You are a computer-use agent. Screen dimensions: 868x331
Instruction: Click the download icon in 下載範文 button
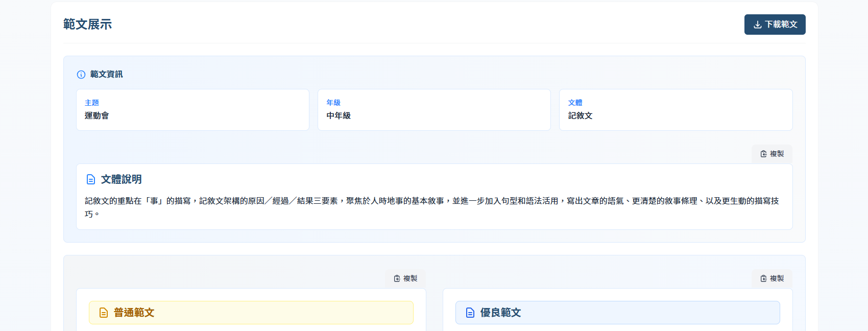[757, 25]
